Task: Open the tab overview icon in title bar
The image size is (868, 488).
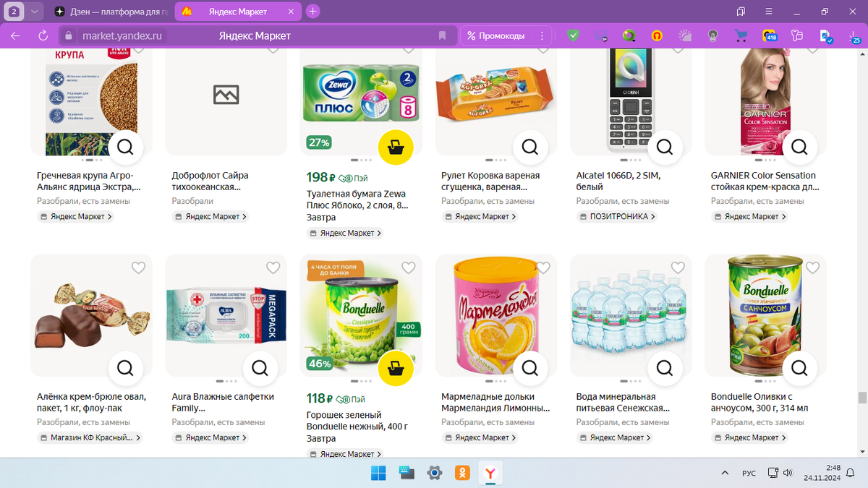Action: 741,12
